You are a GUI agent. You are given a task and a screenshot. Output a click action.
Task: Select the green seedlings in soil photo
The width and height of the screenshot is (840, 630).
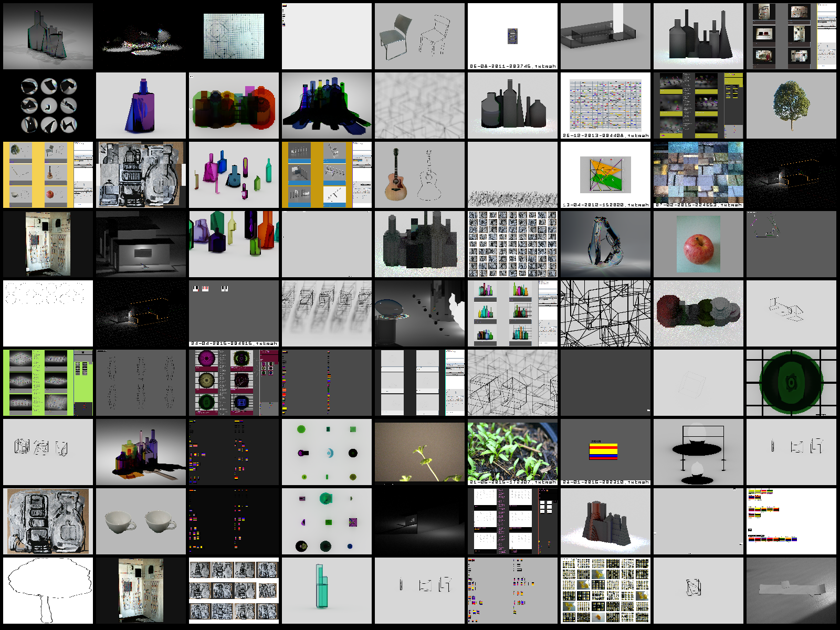pyautogui.click(x=512, y=452)
